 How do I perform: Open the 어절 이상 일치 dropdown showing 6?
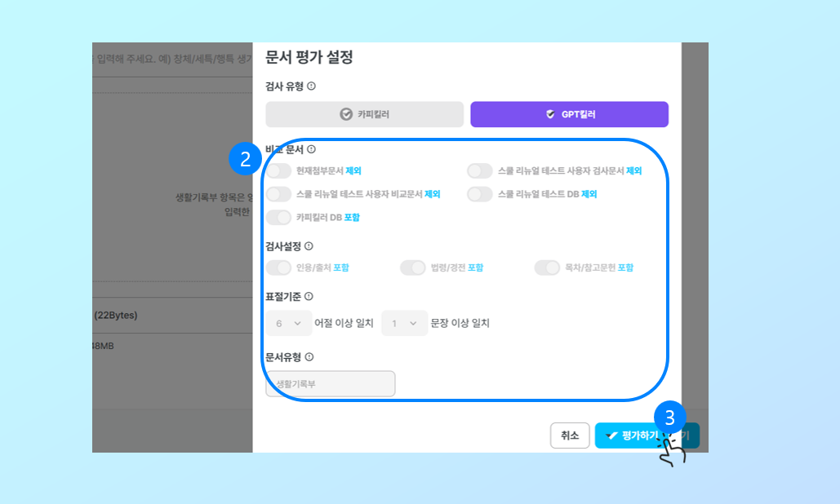pos(289,323)
